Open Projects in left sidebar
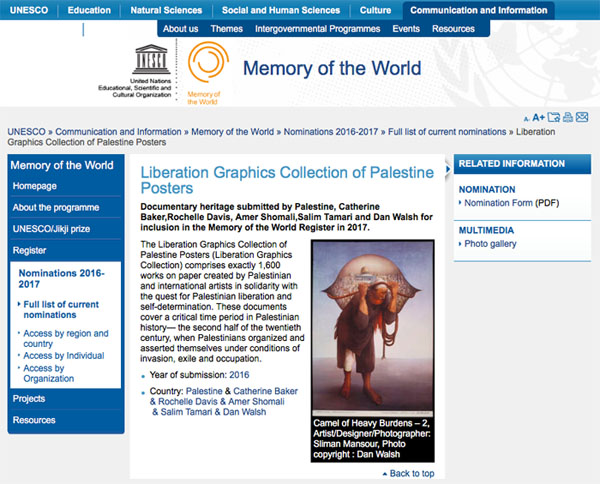This screenshot has width=600, height=484. coord(29,399)
